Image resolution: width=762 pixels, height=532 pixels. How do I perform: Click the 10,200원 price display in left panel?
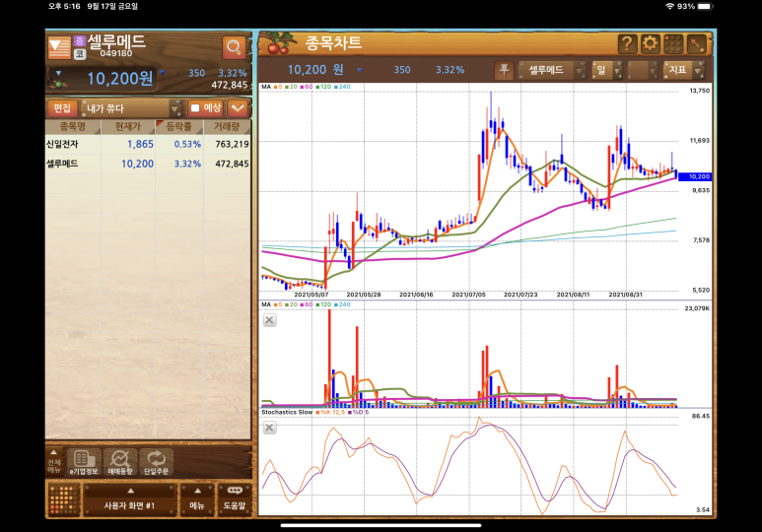120,78
